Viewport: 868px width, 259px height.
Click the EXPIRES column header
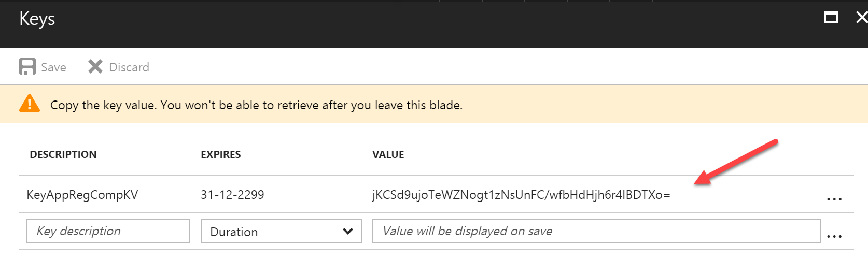tap(221, 154)
